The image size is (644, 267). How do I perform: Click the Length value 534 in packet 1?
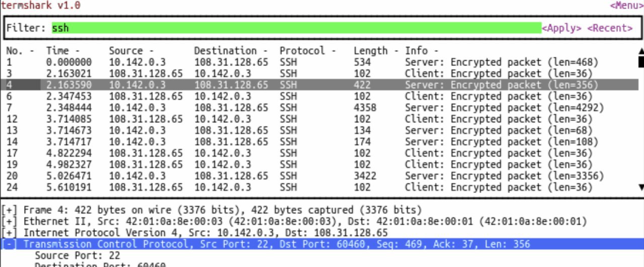[362, 62]
